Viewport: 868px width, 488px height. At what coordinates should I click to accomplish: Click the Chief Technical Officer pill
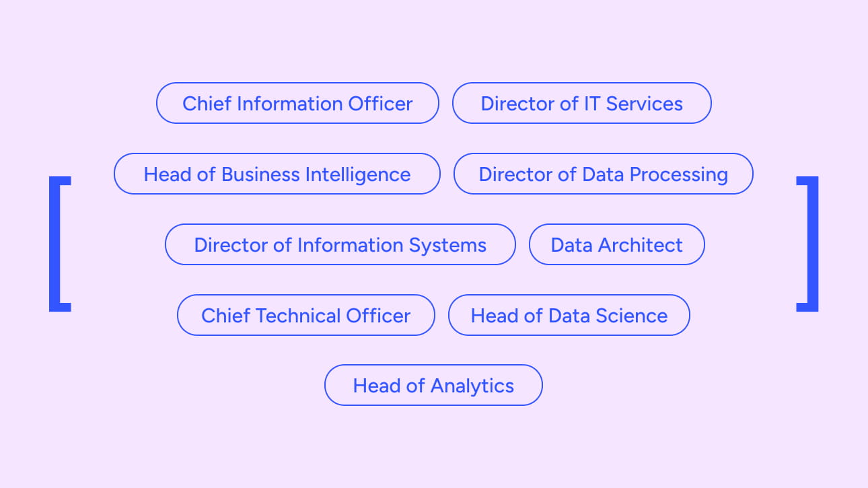coord(305,316)
